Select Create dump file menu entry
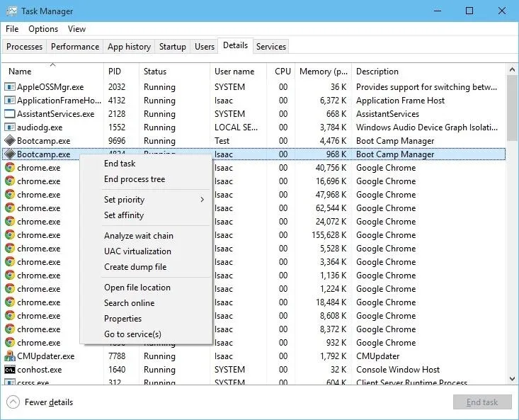Viewport: 519px width, 420px height. tap(135, 267)
